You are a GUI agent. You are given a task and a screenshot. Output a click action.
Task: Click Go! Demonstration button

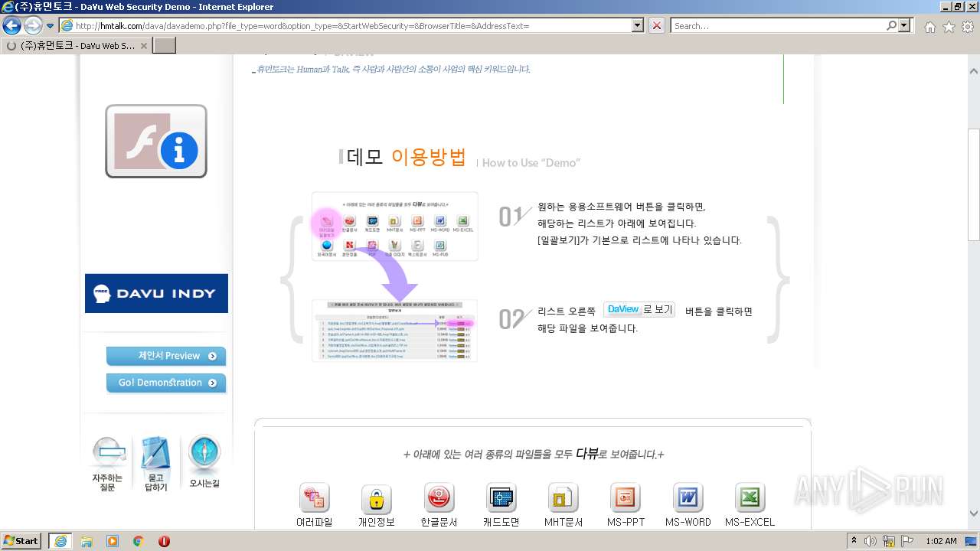point(166,383)
